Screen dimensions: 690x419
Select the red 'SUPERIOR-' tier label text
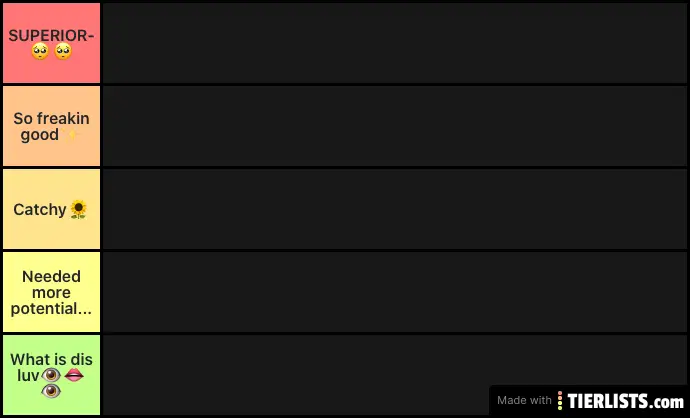pos(51,36)
